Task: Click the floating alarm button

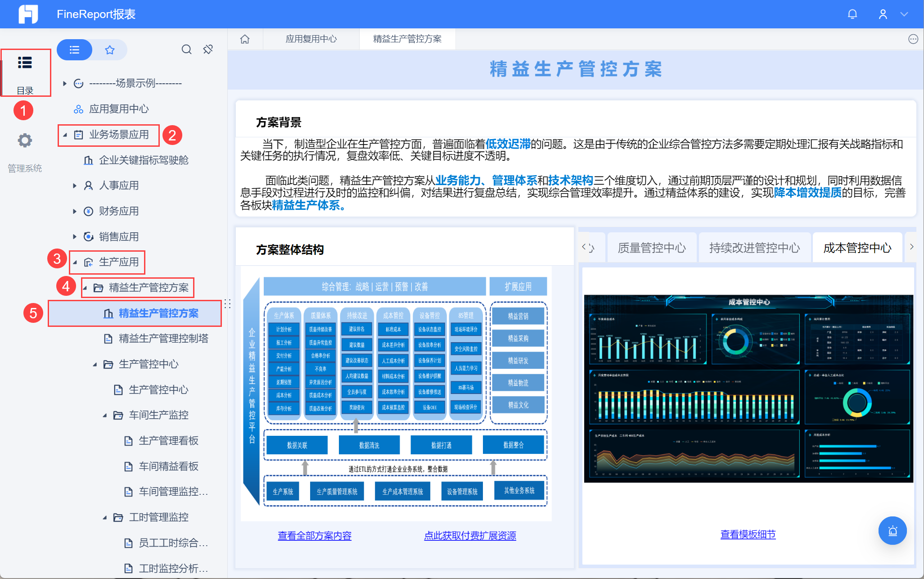Action: tap(892, 531)
